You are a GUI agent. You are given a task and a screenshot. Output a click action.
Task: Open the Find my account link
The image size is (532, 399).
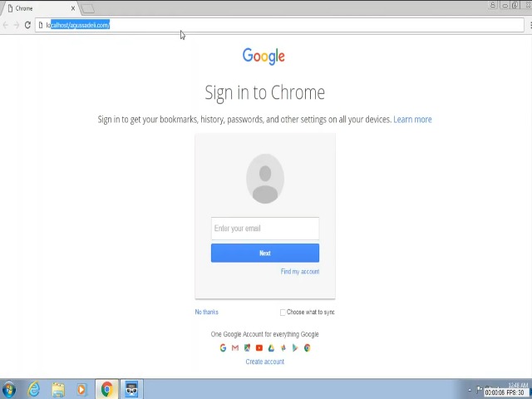300,272
